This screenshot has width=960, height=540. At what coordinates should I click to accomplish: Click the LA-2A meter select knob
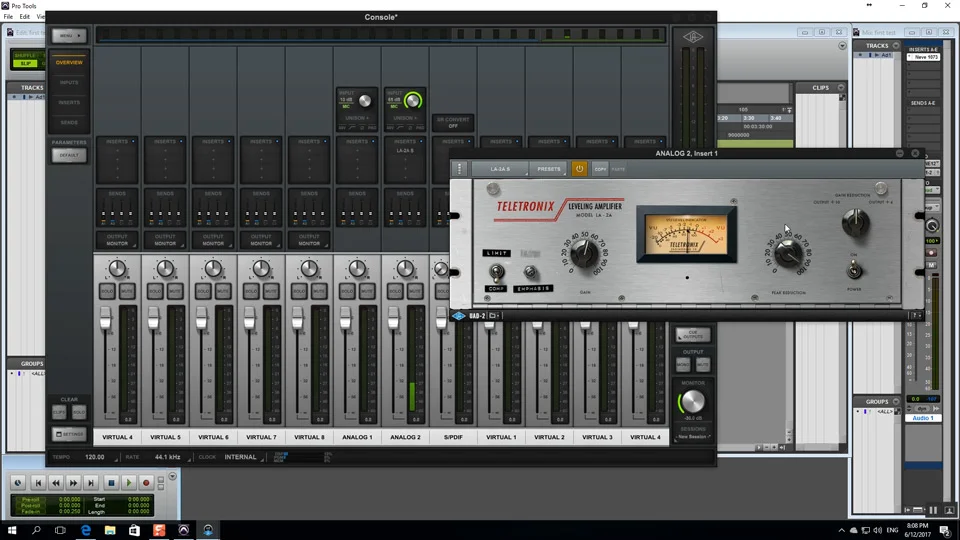pyautogui.click(x=855, y=222)
